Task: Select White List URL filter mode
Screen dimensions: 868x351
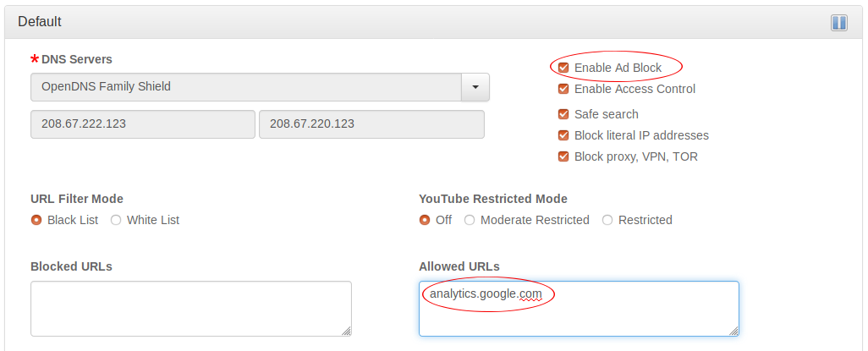Action: coord(116,220)
